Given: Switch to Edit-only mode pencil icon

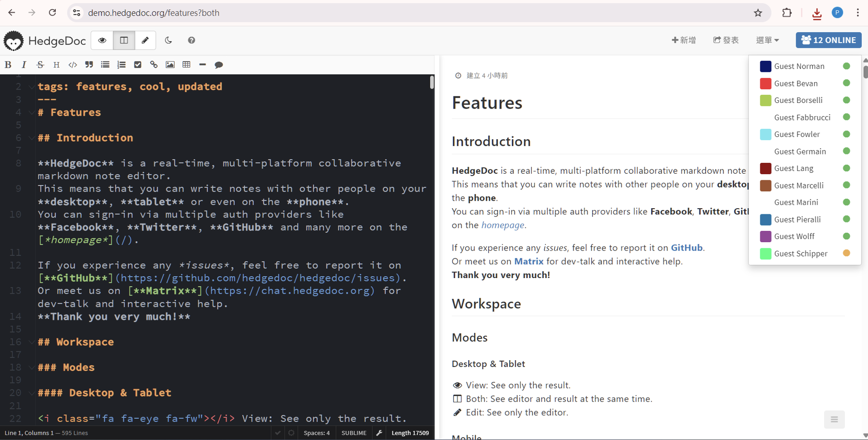Looking at the screenshot, I should click(145, 40).
